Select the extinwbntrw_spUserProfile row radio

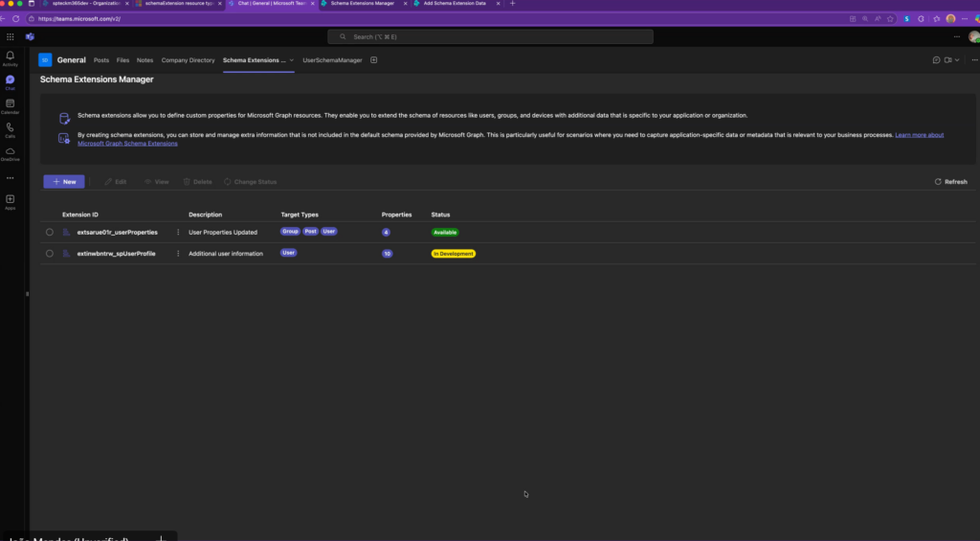coord(50,254)
